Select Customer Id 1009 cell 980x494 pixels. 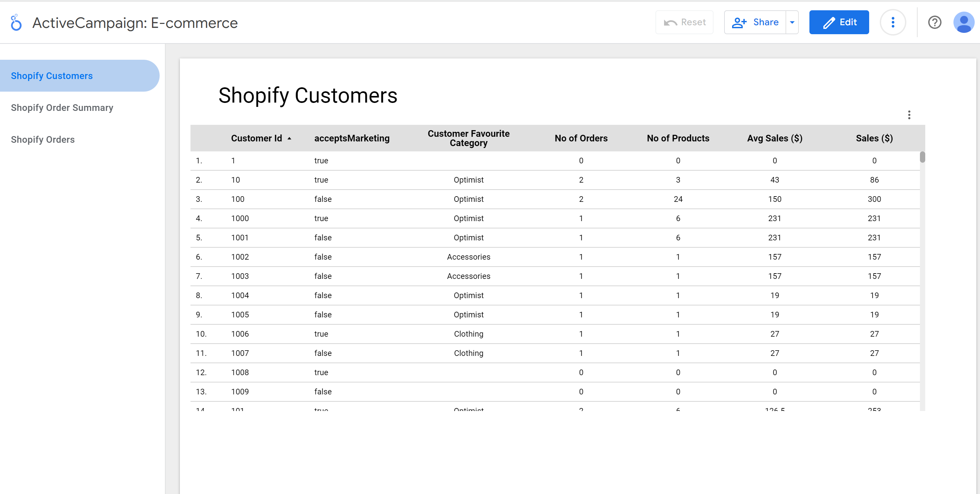pos(240,392)
